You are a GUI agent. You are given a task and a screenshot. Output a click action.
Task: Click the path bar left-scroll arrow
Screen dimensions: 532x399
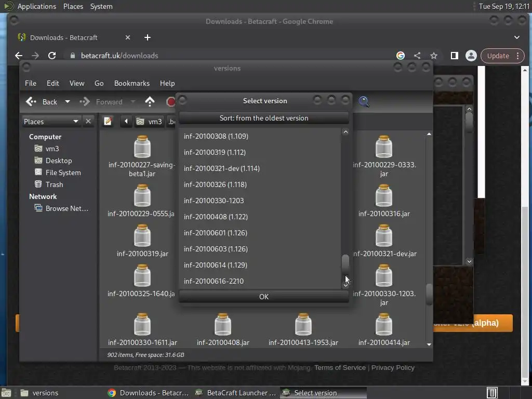click(126, 121)
